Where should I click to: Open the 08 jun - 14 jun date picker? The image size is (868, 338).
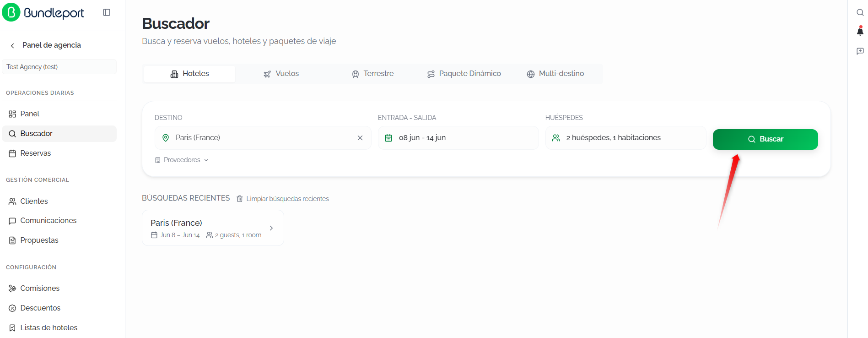(458, 138)
